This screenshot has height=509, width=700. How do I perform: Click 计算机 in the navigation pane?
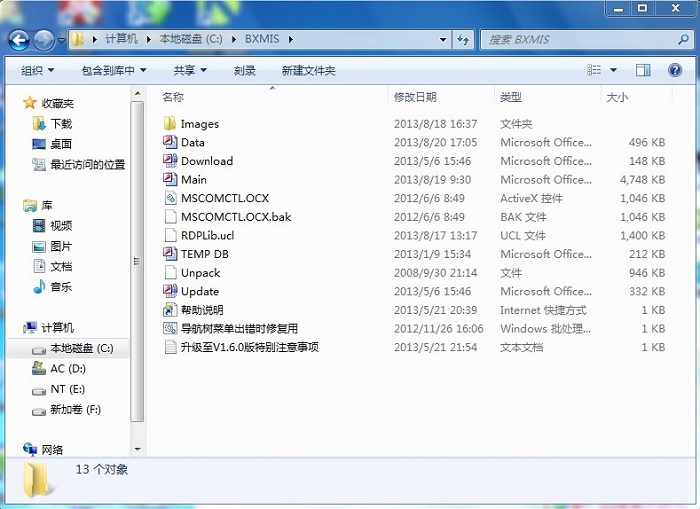click(x=57, y=328)
